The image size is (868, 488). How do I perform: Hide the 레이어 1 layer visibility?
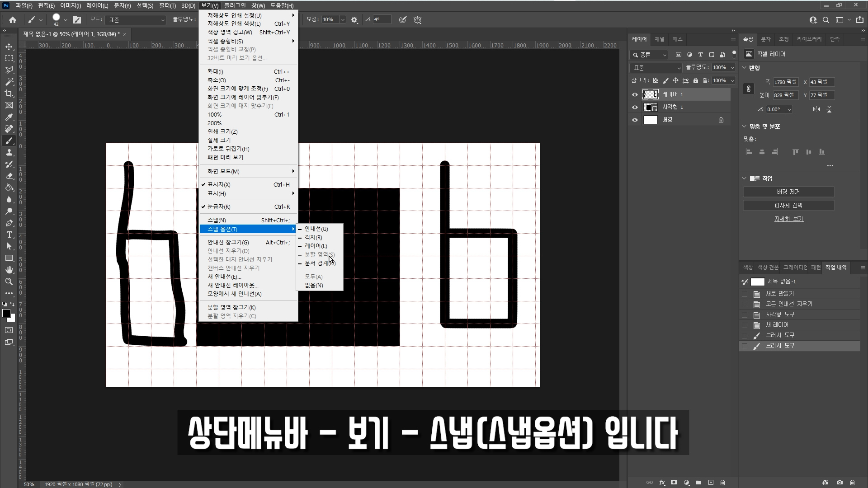click(635, 94)
